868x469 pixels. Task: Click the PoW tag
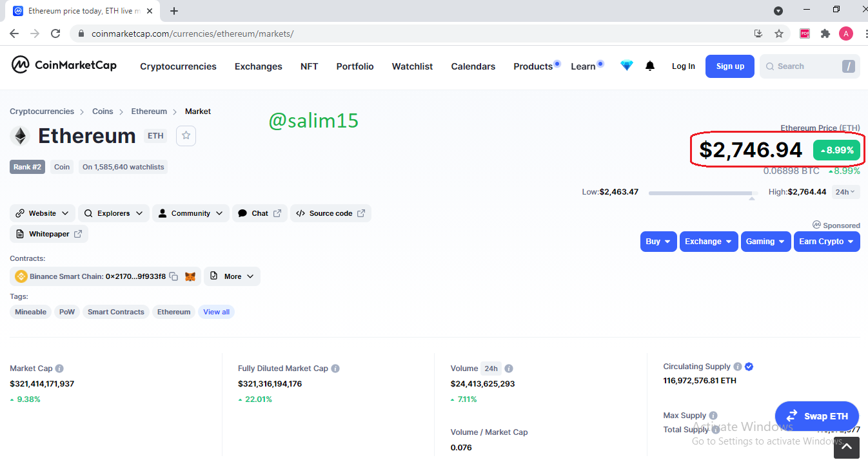tap(67, 312)
